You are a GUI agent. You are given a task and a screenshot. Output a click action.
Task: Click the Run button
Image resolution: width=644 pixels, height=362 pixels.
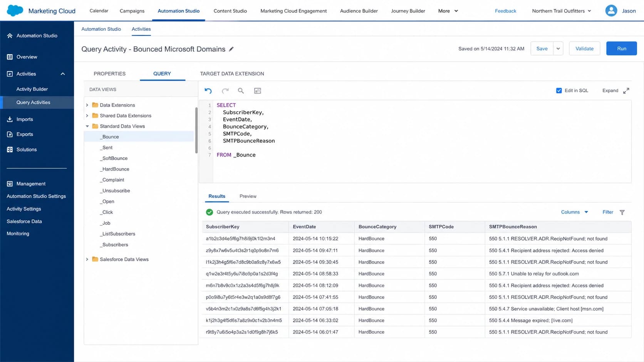click(621, 48)
